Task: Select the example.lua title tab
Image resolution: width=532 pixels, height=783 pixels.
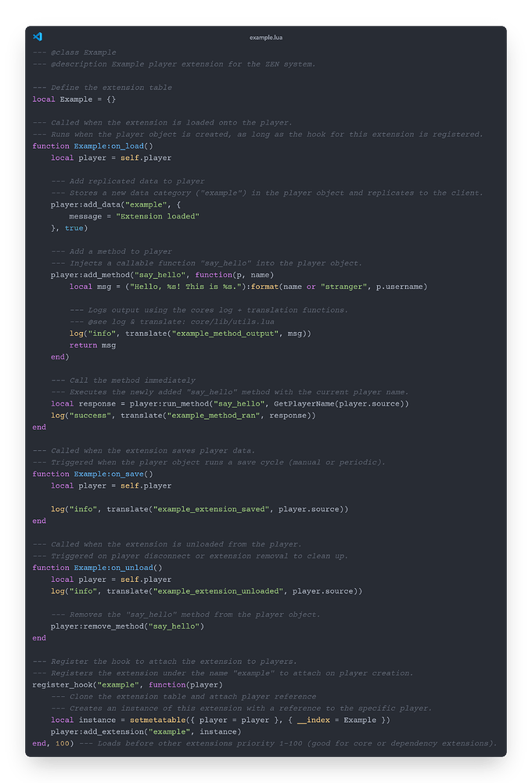Action: click(x=265, y=37)
